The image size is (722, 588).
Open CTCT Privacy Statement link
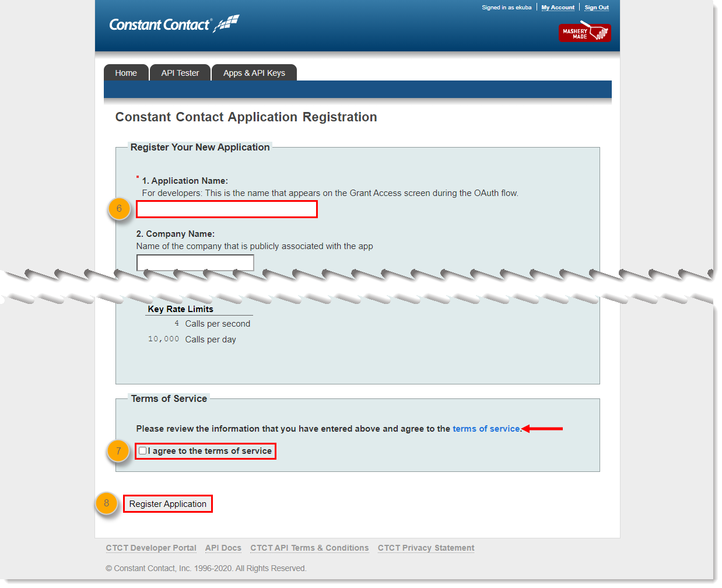click(426, 548)
